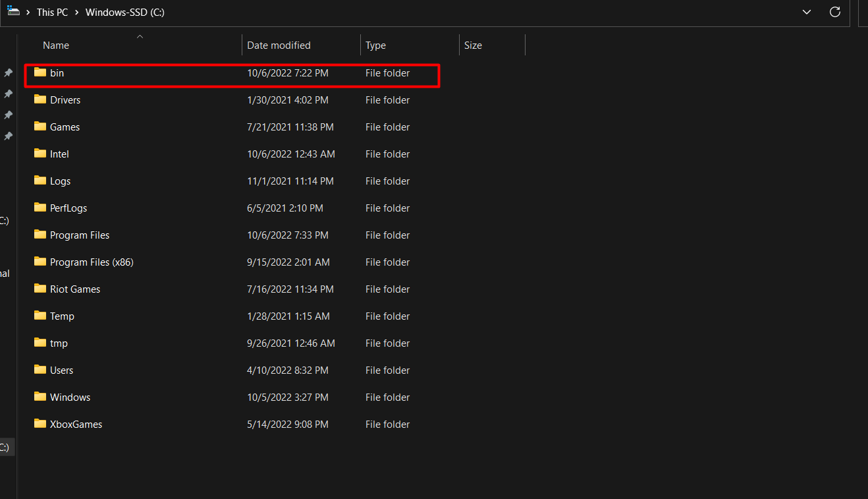Click the Program Files (x86) folder icon
Viewport: 868px width, 499px height.
[40, 262]
